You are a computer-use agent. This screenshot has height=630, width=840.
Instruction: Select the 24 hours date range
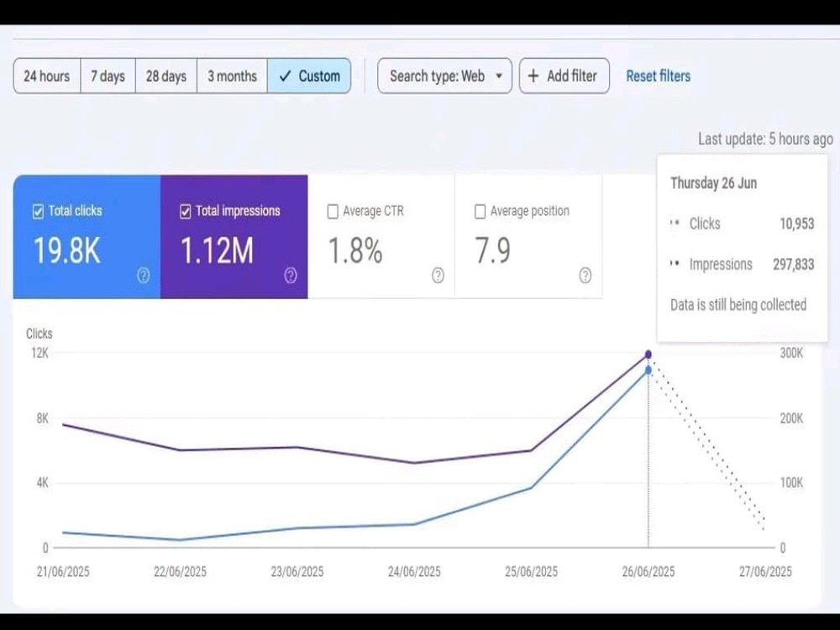coord(46,76)
